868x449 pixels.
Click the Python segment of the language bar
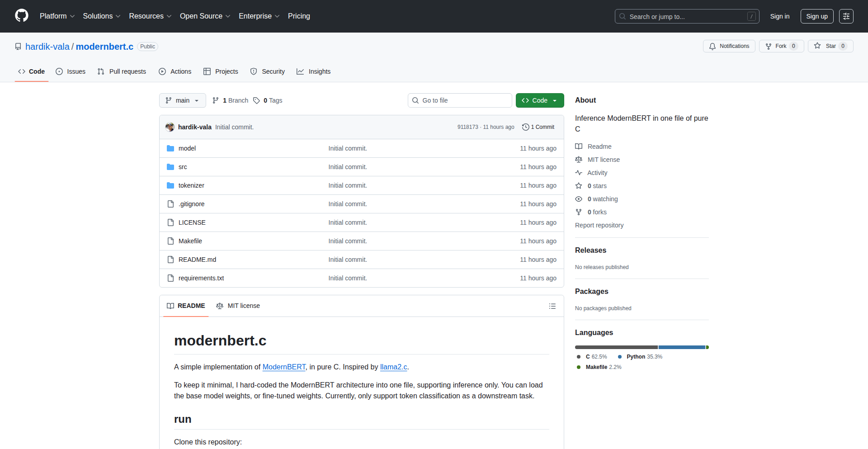pos(682,347)
